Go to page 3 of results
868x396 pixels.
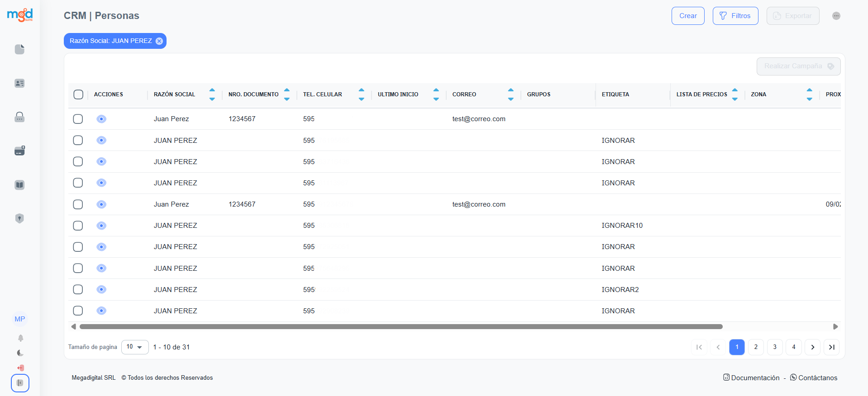[x=775, y=347]
